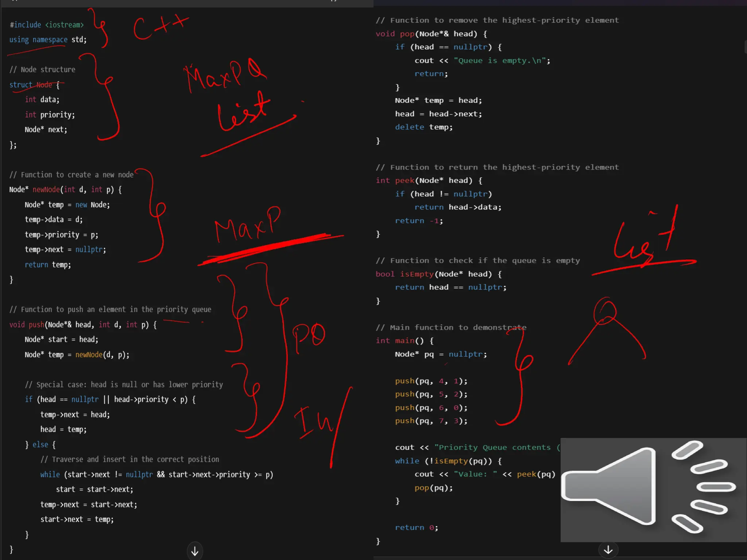Click the 'bool isEmpty(Node* head) {' signature

439,274
